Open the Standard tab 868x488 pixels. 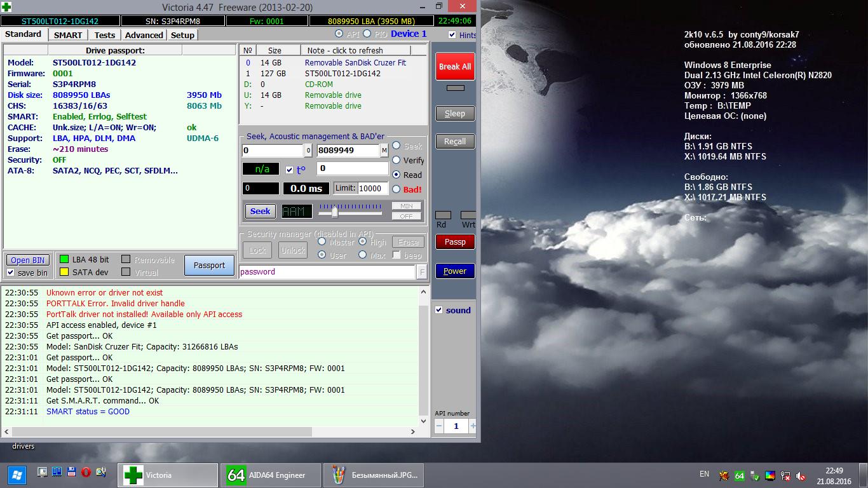24,34
